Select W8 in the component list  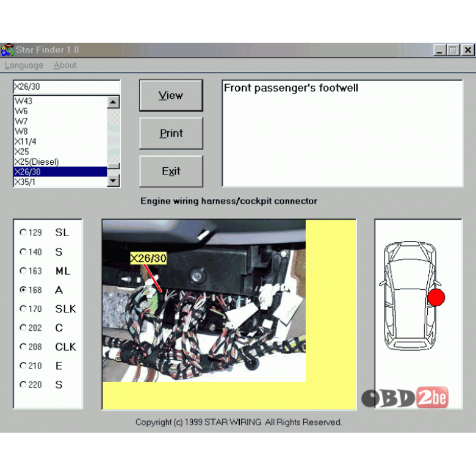[x=60, y=131]
